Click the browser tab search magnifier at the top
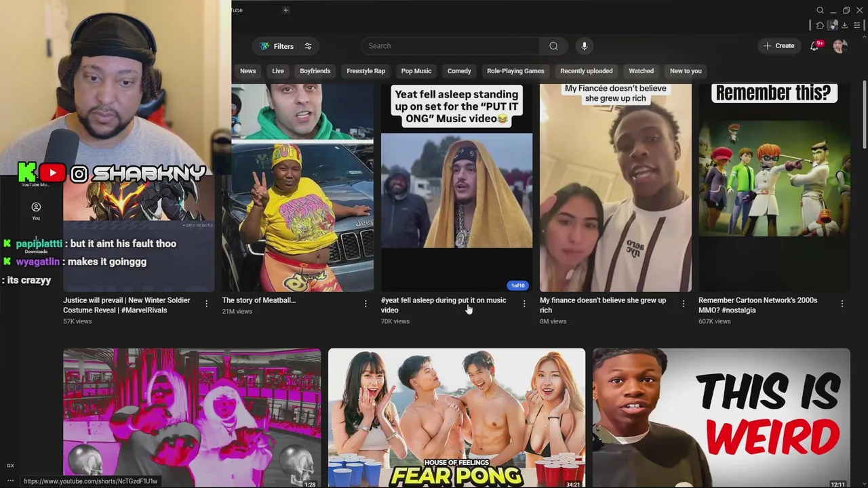 pos(820,10)
